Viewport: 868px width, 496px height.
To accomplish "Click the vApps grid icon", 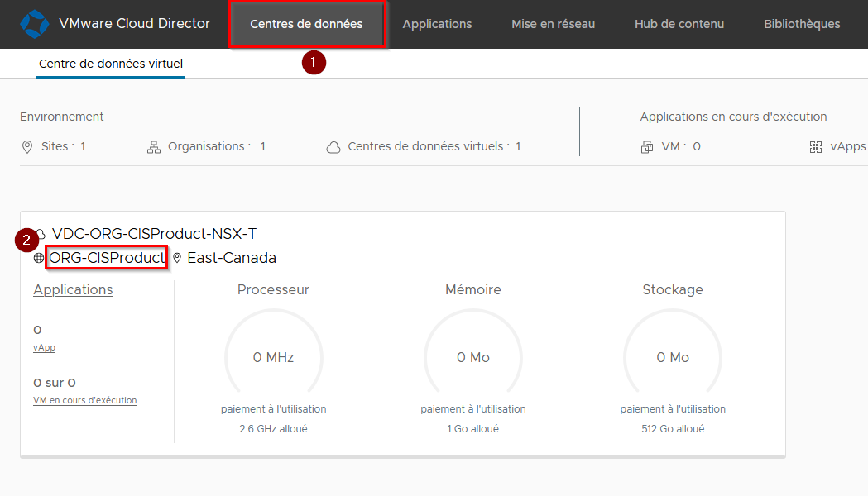I will tap(815, 147).
